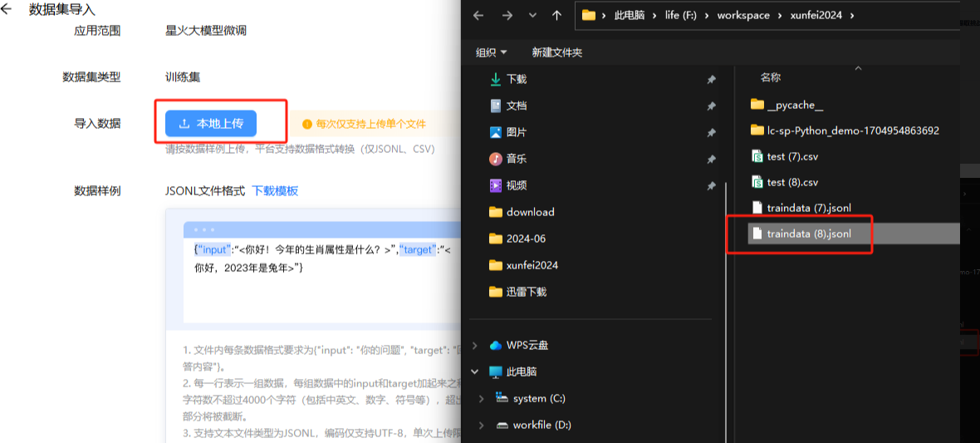Click the pin icon next to 视频

click(x=711, y=186)
